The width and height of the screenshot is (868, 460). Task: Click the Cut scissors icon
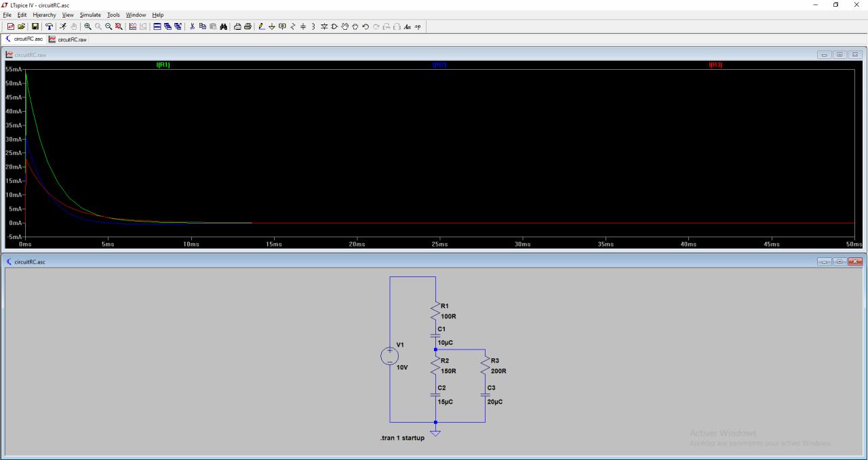pos(192,26)
